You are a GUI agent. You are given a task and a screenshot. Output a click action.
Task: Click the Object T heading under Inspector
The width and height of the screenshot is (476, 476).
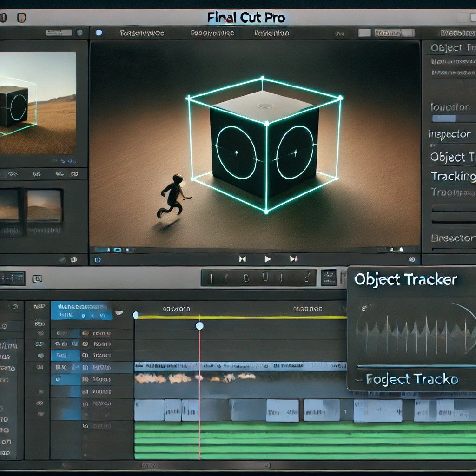tap(453, 157)
